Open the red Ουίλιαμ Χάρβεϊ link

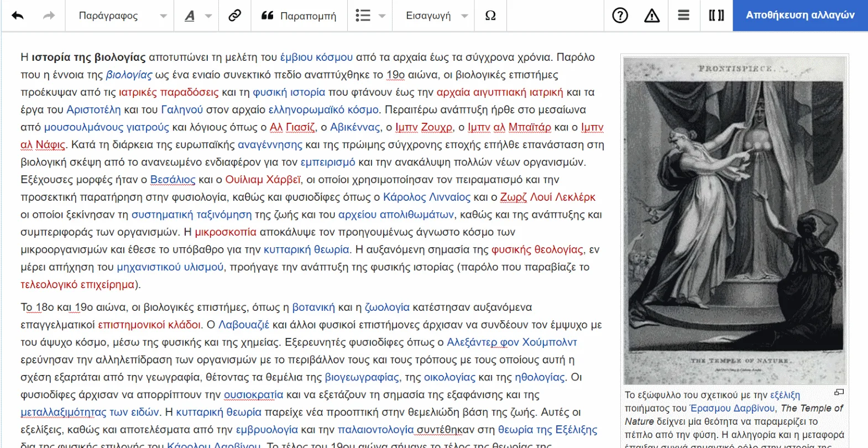(263, 180)
